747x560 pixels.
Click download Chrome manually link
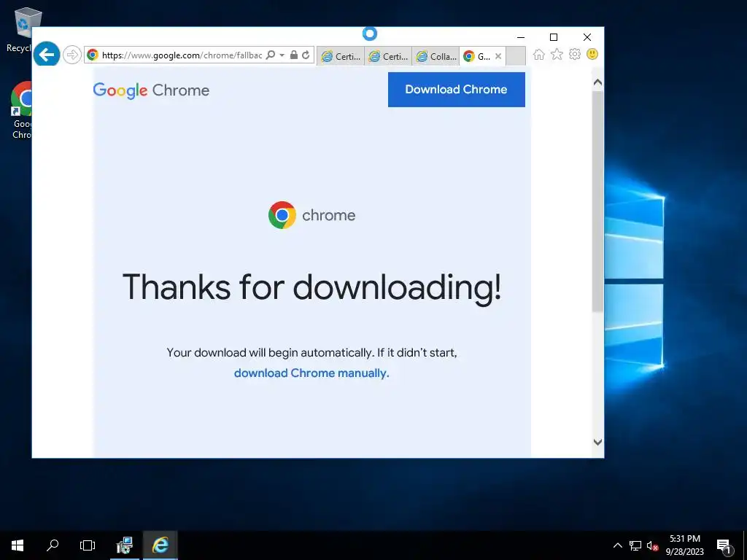(x=311, y=373)
